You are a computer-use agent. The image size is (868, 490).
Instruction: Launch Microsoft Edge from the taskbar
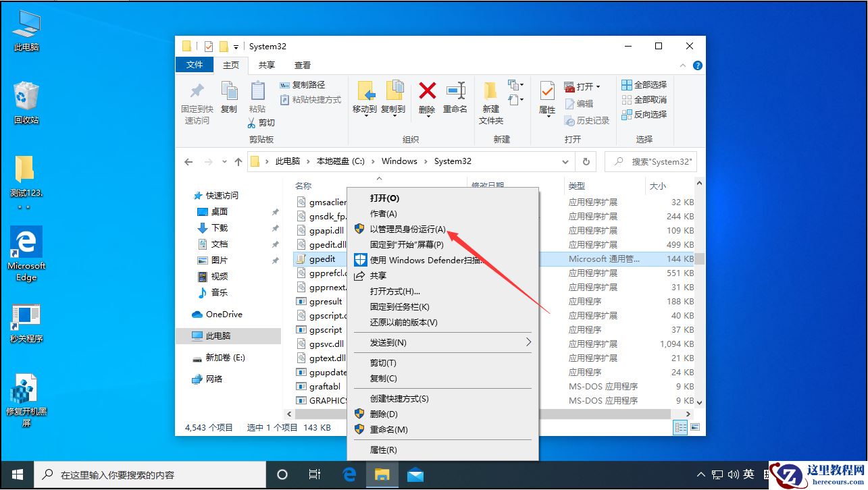coord(349,475)
